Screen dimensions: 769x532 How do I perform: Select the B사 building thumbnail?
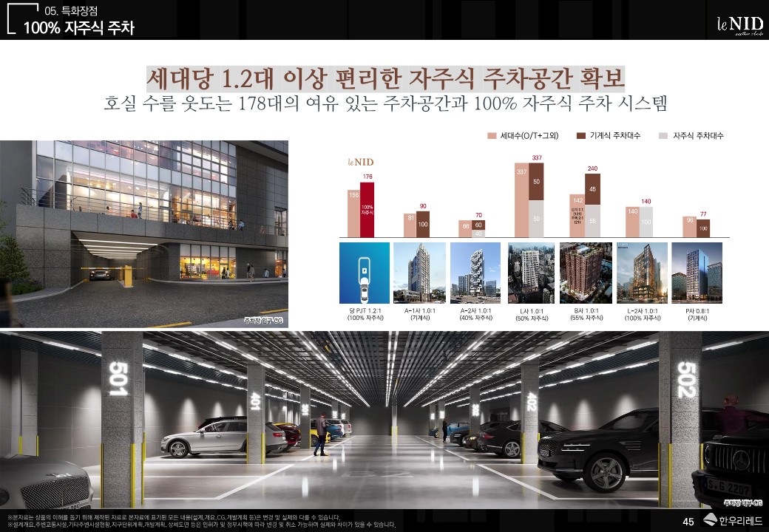(x=586, y=273)
